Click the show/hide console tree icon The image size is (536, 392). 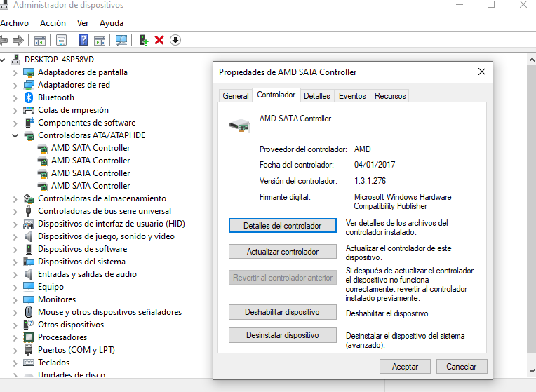(x=40, y=41)
